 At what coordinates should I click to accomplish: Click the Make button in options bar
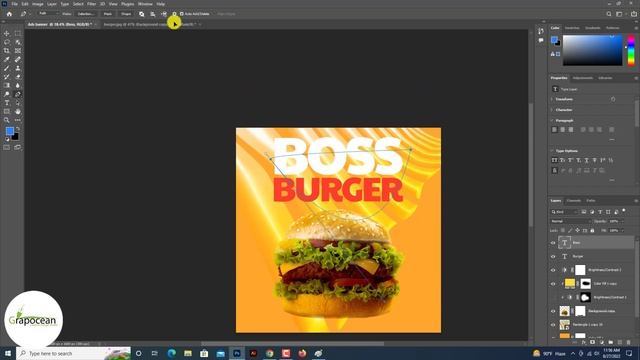pos(67,14)
